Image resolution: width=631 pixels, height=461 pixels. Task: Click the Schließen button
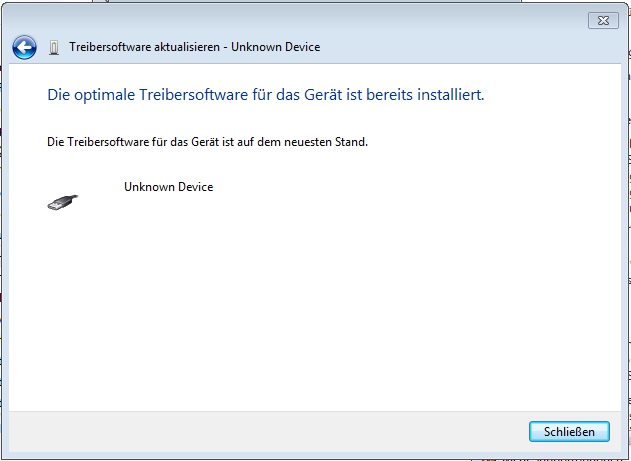pos(569,432)
